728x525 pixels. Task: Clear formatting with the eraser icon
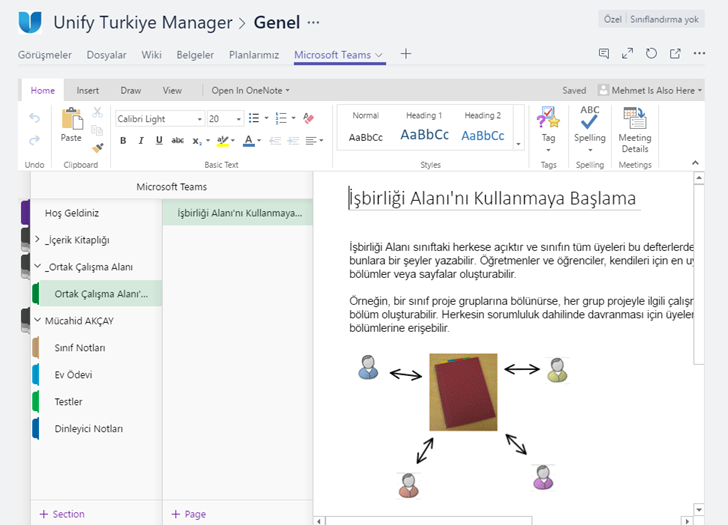click(308, 118)
